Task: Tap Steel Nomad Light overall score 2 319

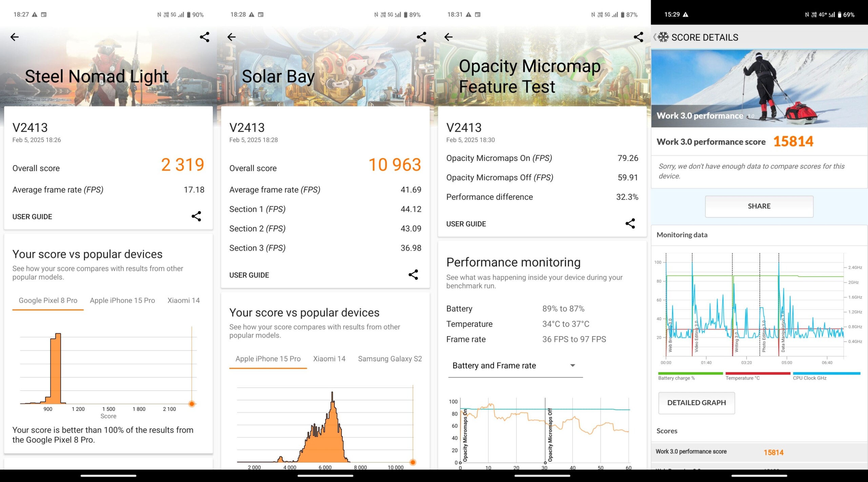Action: 182,165
